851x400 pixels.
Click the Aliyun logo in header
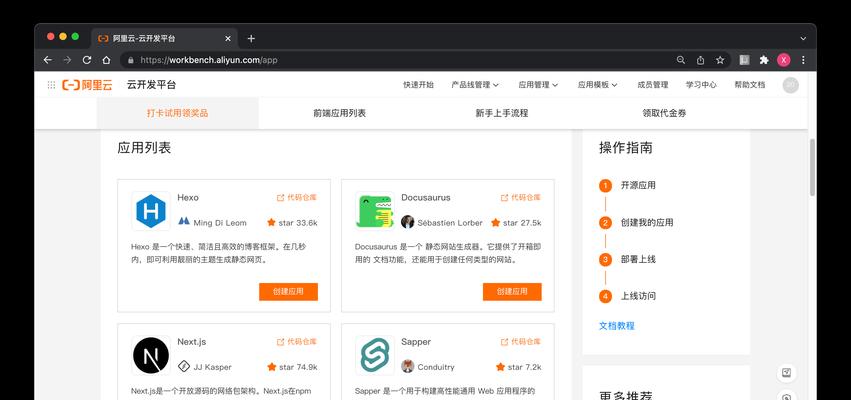pyautogui.click(x=87, y=85)
